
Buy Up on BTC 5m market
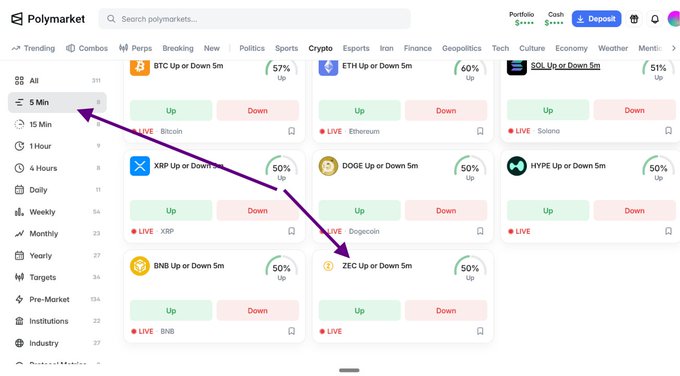coord(171,111)
